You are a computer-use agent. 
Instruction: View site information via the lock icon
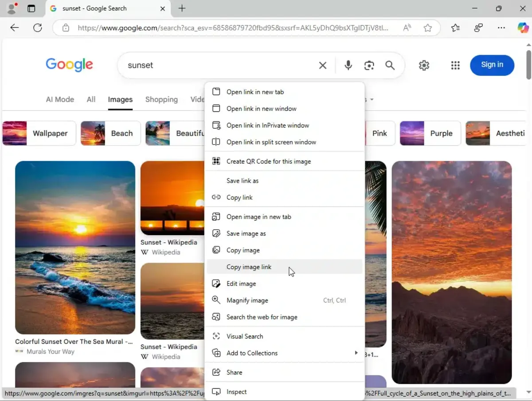66,28
